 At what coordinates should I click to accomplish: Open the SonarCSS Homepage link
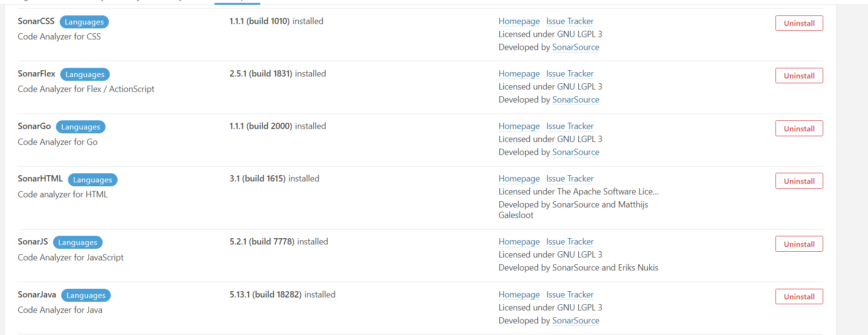[519, 21]
